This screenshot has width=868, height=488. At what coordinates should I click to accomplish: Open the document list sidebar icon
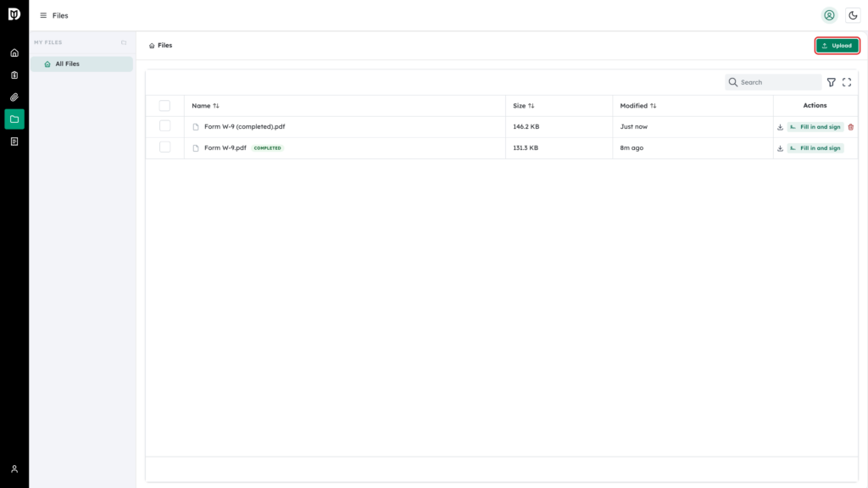(14, 141)
